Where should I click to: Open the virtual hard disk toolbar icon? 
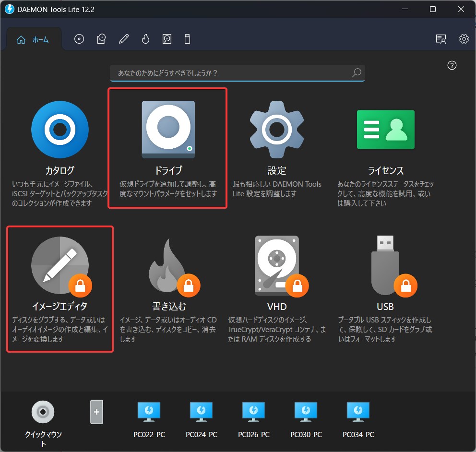pyautogui.click(x=167, y=39)
